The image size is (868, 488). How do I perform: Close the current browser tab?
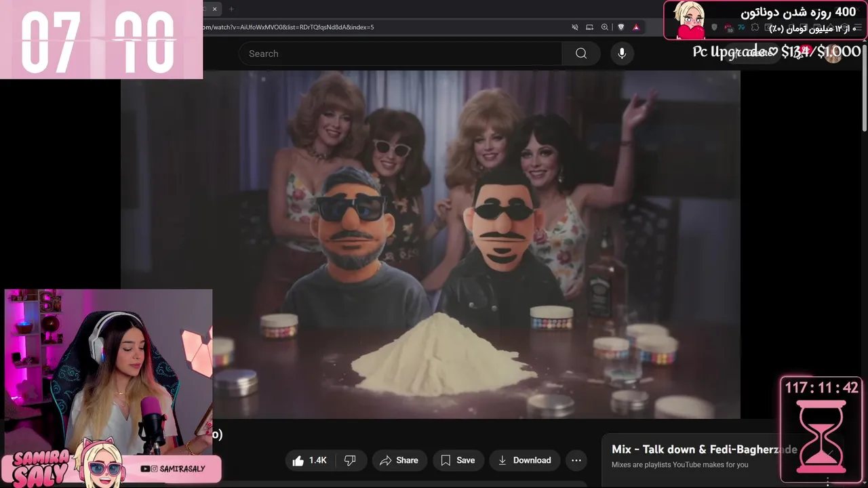coord(214,9)
